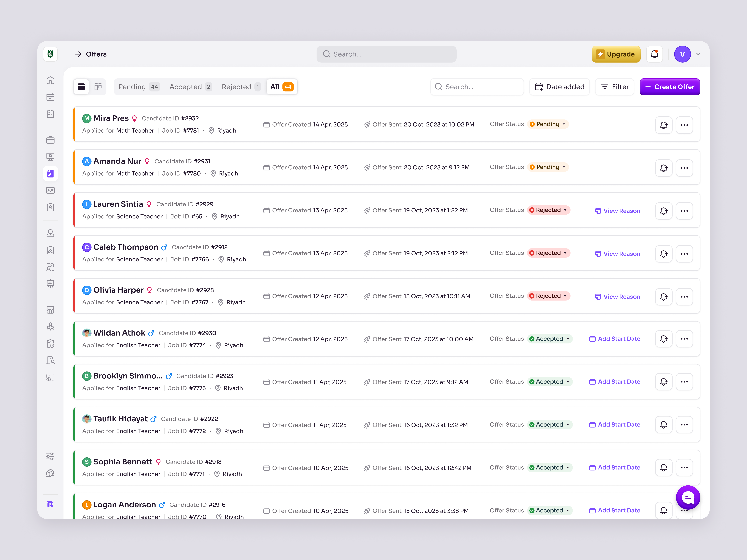Open the briefcase jobs icon in the sidebar
The image size is (747, 560).
[x=50, y=140]
